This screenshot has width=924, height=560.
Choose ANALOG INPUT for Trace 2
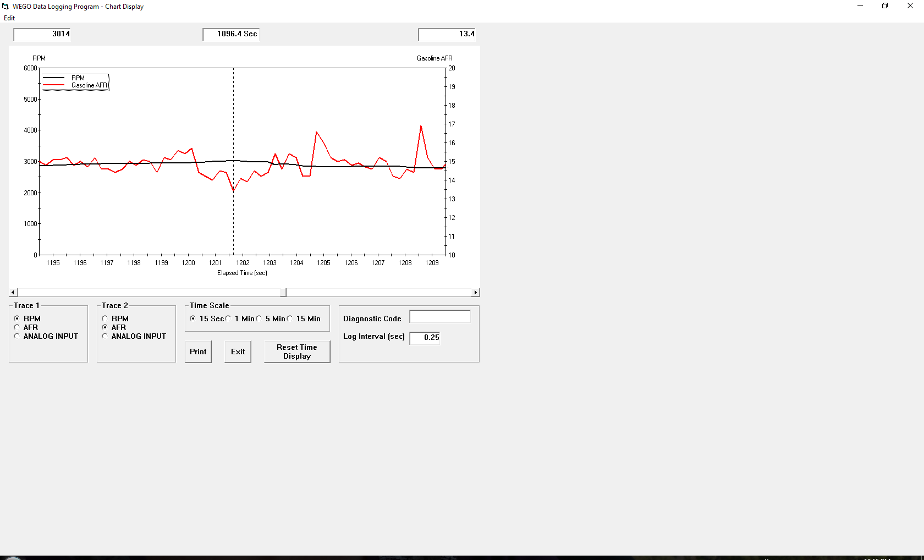[105, 336]
